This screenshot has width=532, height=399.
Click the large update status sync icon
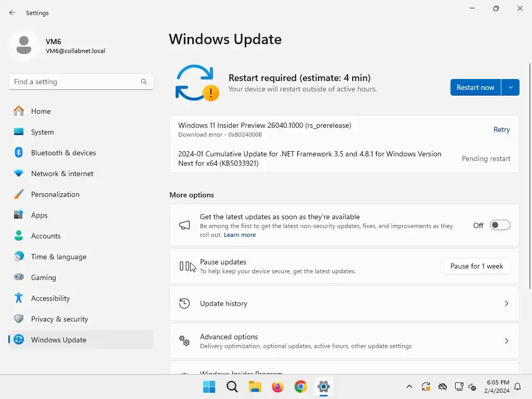(197, 83)
